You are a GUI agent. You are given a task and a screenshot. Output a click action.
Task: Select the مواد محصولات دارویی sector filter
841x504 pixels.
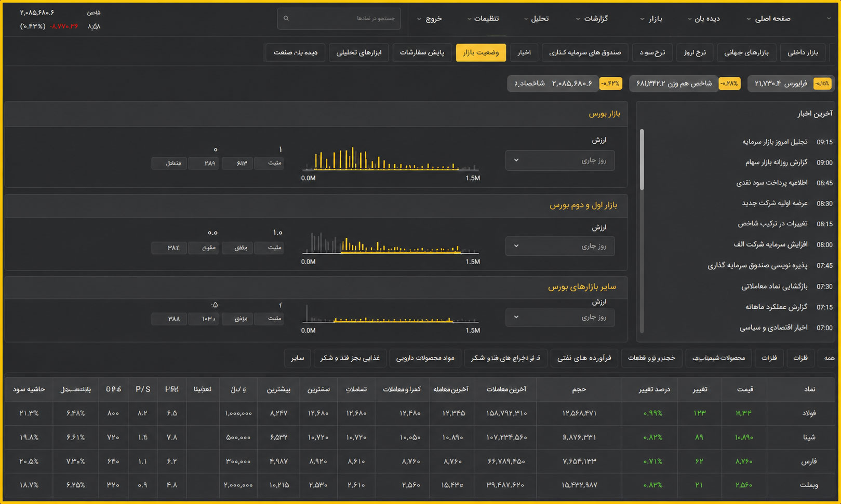[x=425, y=358]
